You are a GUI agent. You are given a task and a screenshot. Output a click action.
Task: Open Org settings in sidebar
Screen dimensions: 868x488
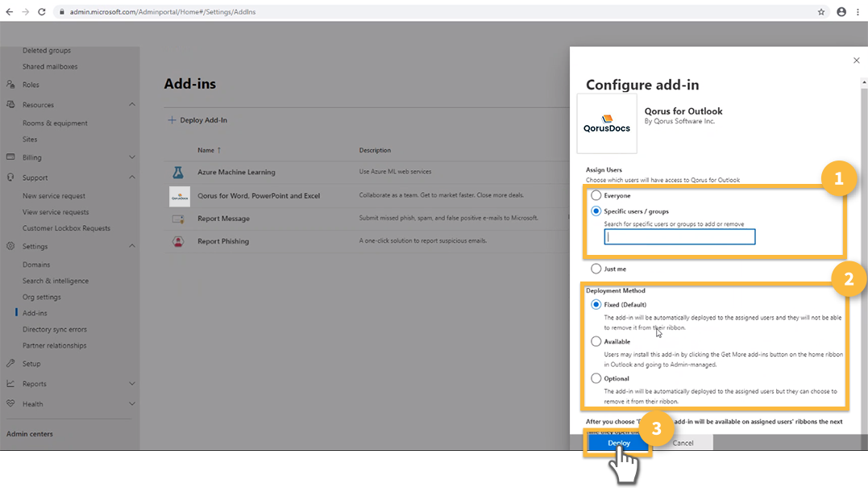42,297
